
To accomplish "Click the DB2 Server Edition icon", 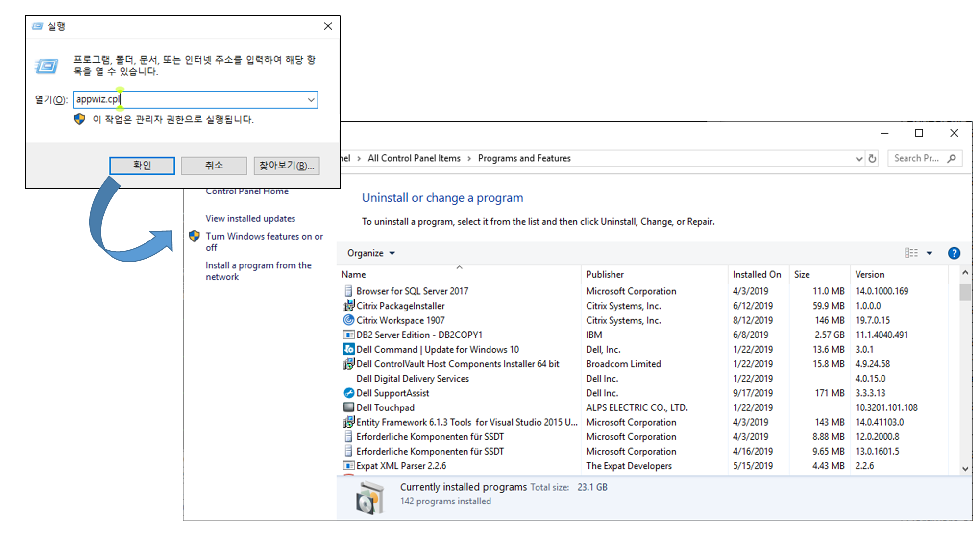I will (x=348, y=335).
